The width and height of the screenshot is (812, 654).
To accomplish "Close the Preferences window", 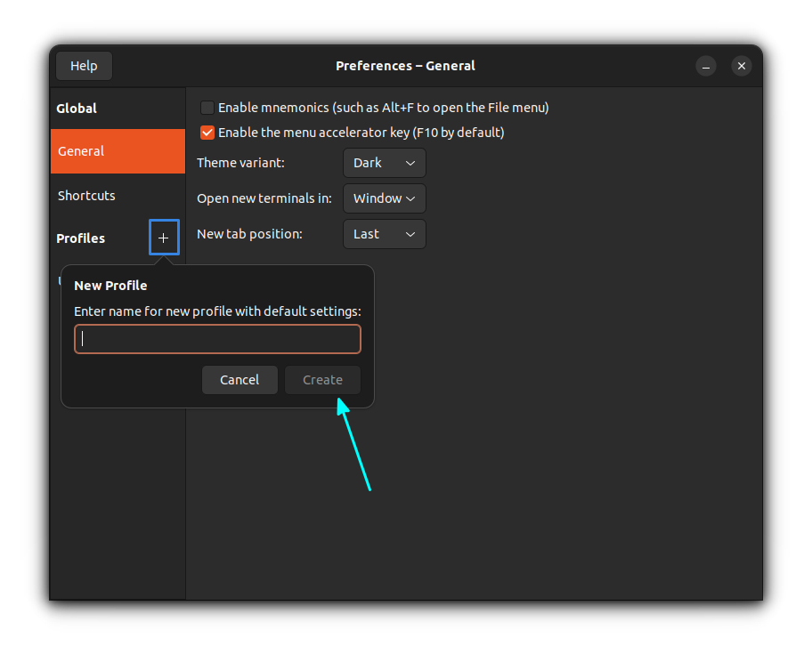I will pos(742,66).
